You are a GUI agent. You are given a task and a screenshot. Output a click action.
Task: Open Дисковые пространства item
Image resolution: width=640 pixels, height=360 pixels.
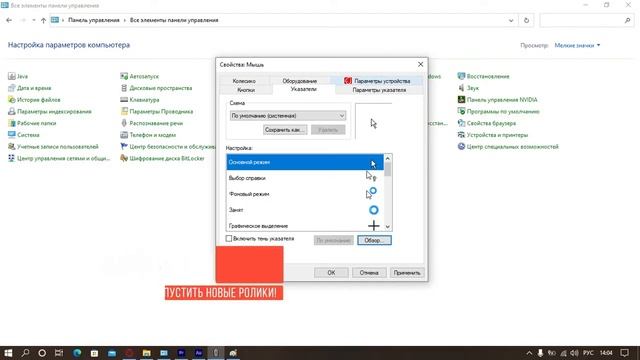(x=156, y=88)
